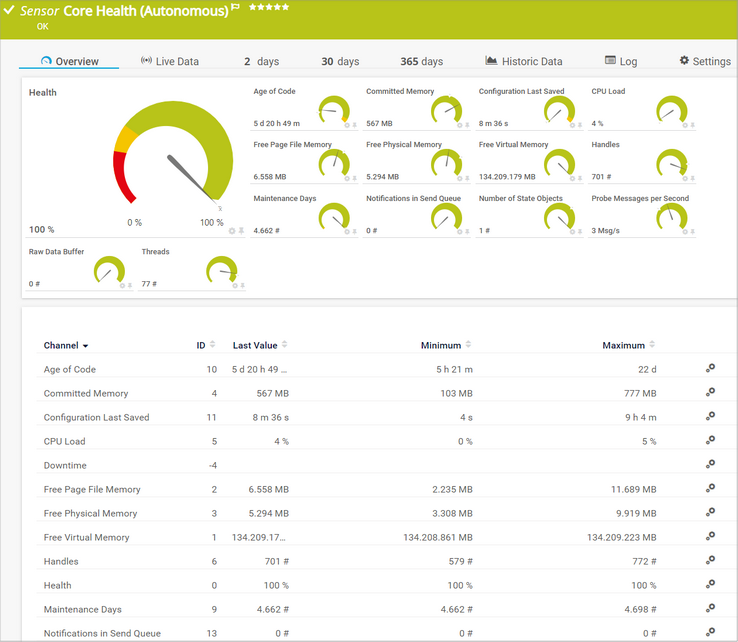Open channel settings gear for CPU Load row
Viewport: 738px width, 642px height.
pos(710,440)
